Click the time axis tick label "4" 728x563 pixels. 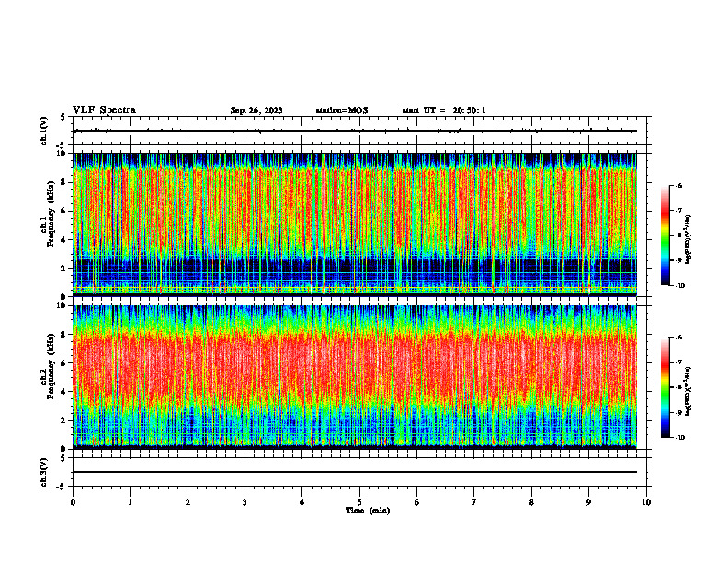click(302, 502)
